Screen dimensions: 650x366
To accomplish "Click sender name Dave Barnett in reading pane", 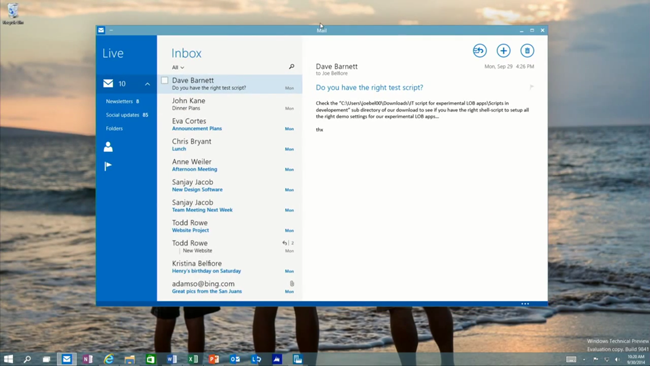I will pyautogui.click(x=336, y=66).
